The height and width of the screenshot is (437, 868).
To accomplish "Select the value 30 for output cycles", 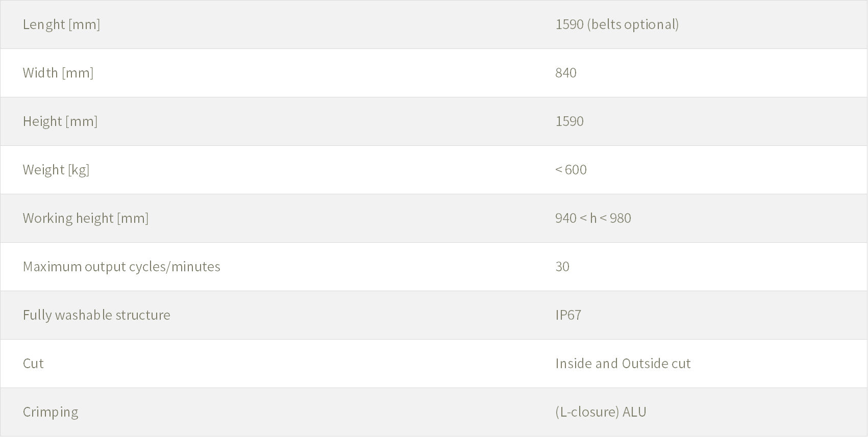I will (x=562, y=267).
